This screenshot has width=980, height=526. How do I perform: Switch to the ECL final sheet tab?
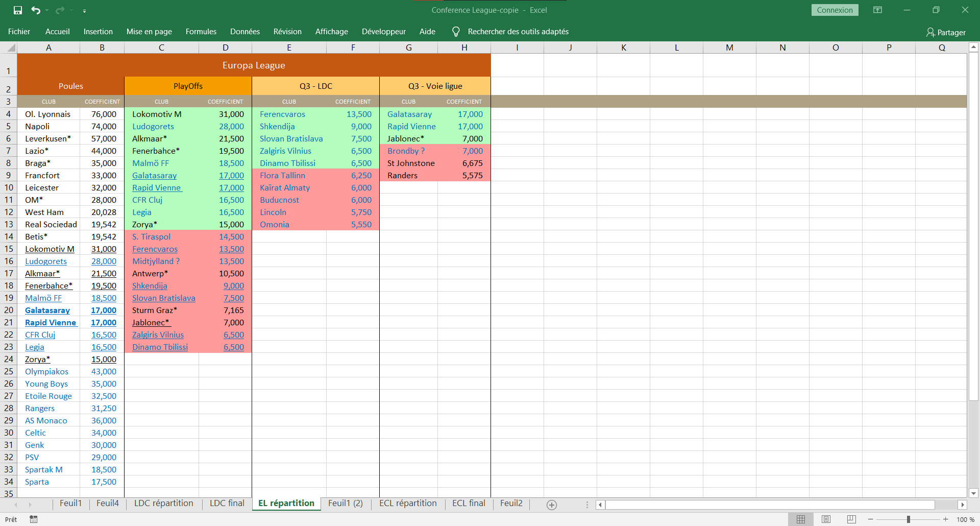click(x=469, y=504)
